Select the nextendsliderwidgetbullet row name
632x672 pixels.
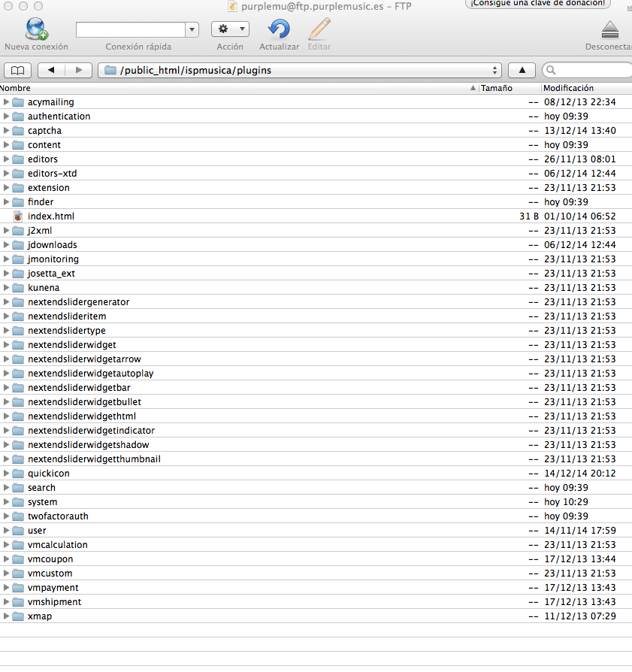click(x=84, y=402)
